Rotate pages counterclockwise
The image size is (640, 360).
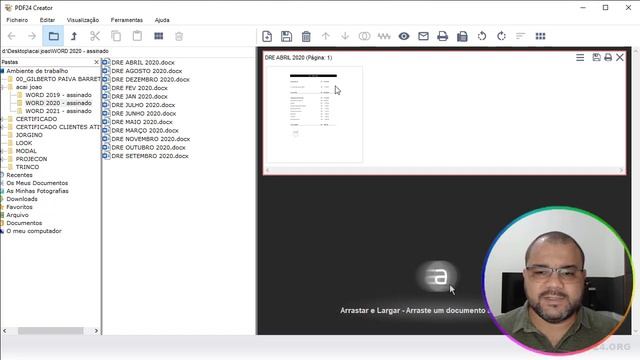pos(482,36)
